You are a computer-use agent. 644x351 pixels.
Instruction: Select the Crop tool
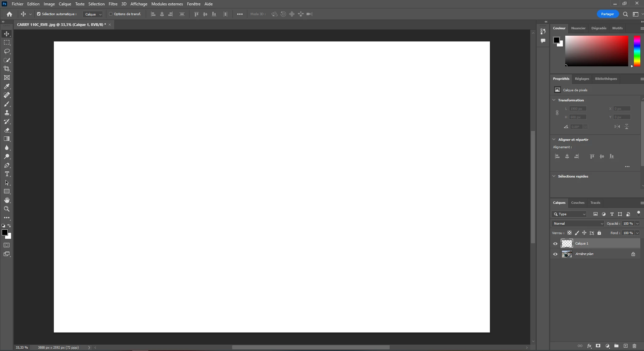(x=7, y=69)
